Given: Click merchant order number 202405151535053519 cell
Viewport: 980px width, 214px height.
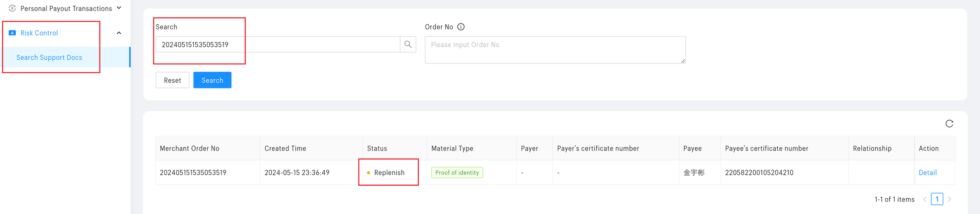Looking at the screenshot, I should 193,172.
